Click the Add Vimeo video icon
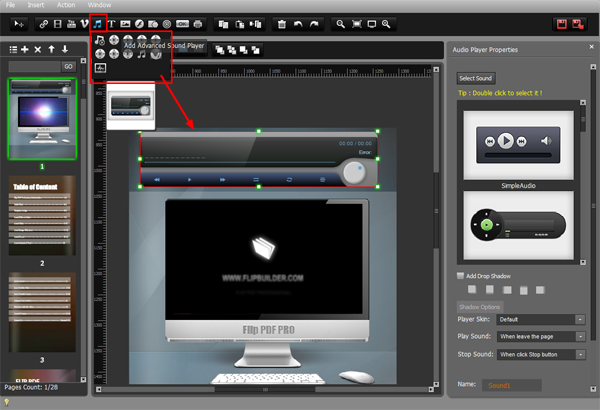600x410 pixels. click(x=85, y=24)
